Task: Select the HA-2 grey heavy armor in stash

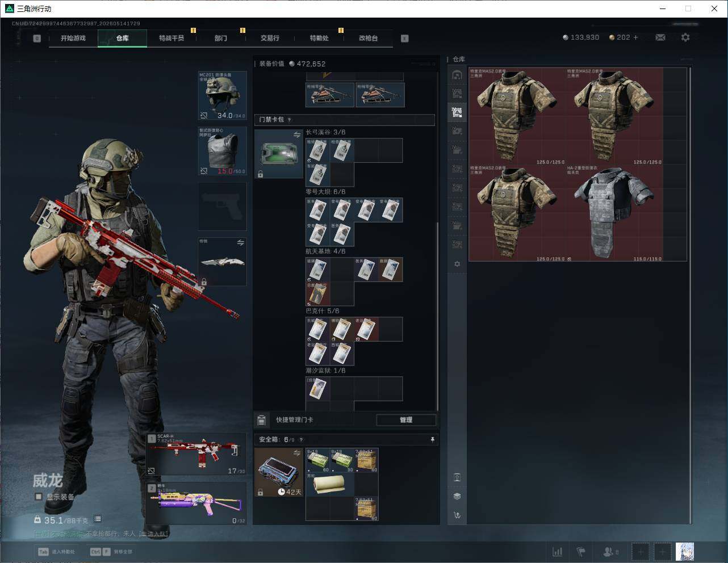Action: pyautogui.click(x=614, y=213)
